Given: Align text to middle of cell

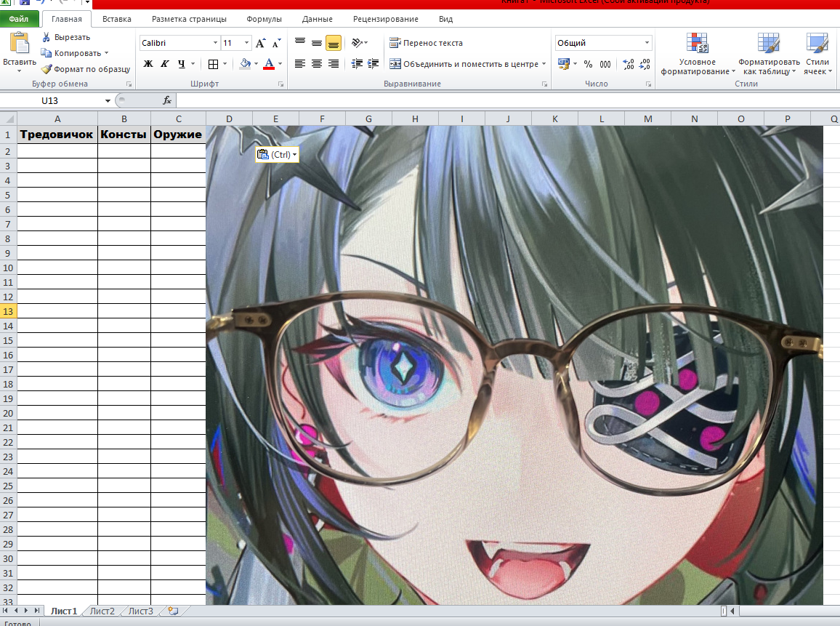Looking at the screenshot, I should (317, 43).
